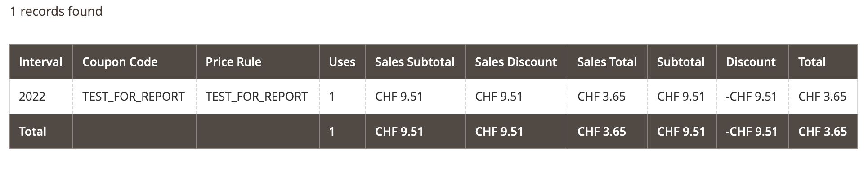Screen dimensions: 868x176
Task: Click the Discount column header
Action: [x=752, y=62]
